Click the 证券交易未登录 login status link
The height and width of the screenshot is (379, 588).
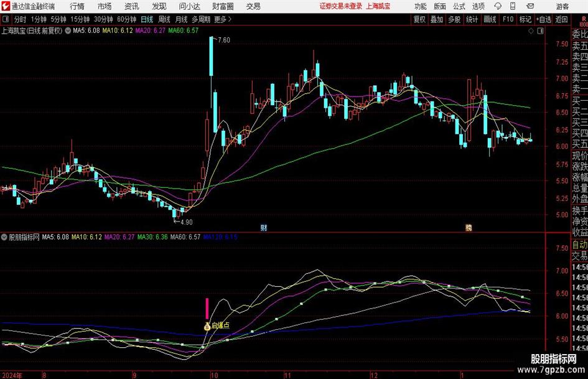tap(341, 6)
